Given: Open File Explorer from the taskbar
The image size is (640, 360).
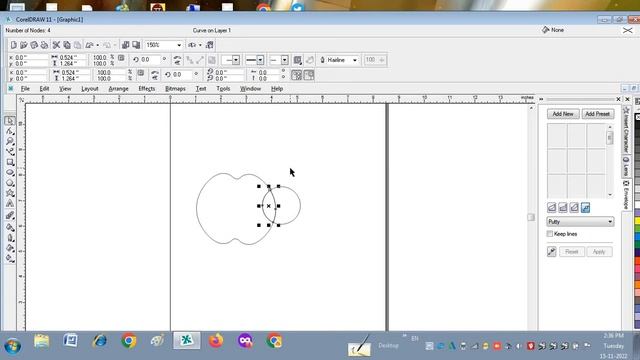Looking at the screenshot, I should [x=41, y=340].
